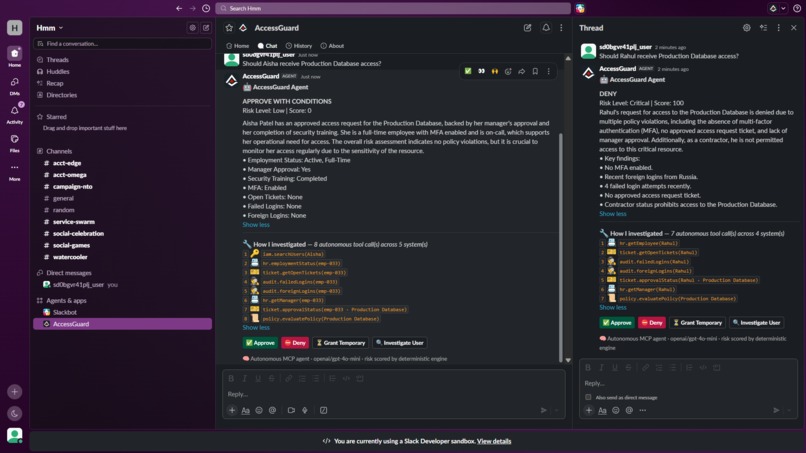Toggle bold in chat composer
The width and height of the screenshot is (806, 453).
231,378
